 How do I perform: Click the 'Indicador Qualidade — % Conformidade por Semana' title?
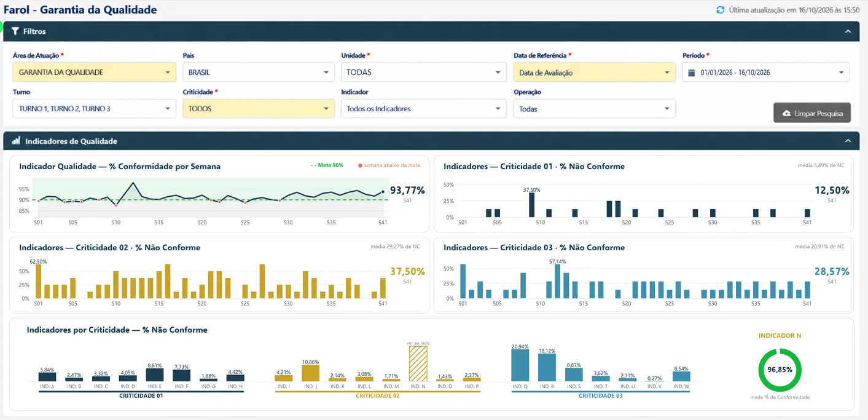(x=120, y=166)
